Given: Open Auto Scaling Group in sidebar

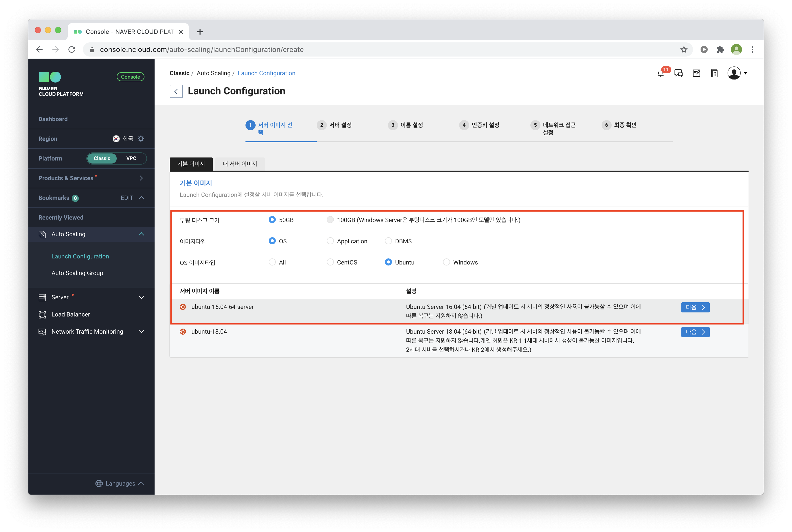Looking at the screenshot, I should point(77,273).
